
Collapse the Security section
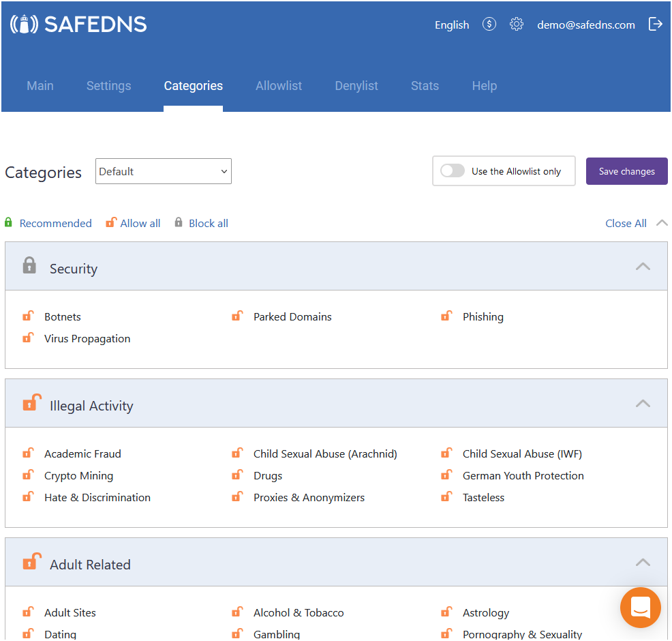point(642,267)
